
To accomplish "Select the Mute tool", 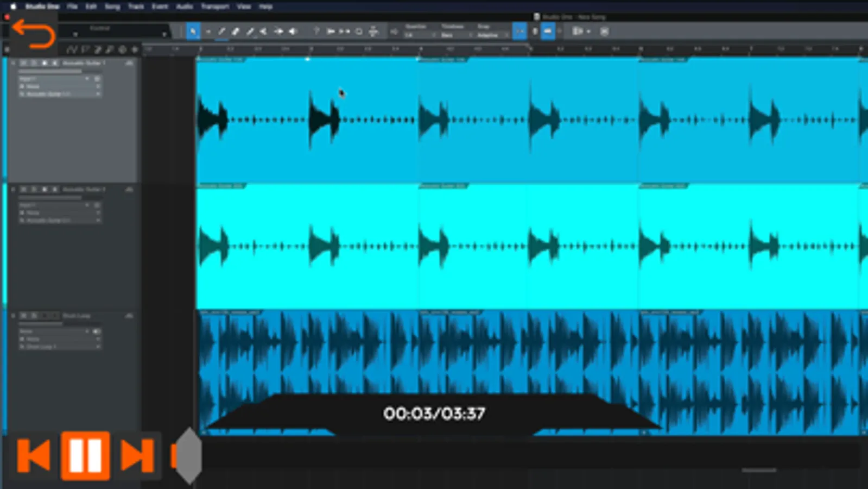I will 263,32.
